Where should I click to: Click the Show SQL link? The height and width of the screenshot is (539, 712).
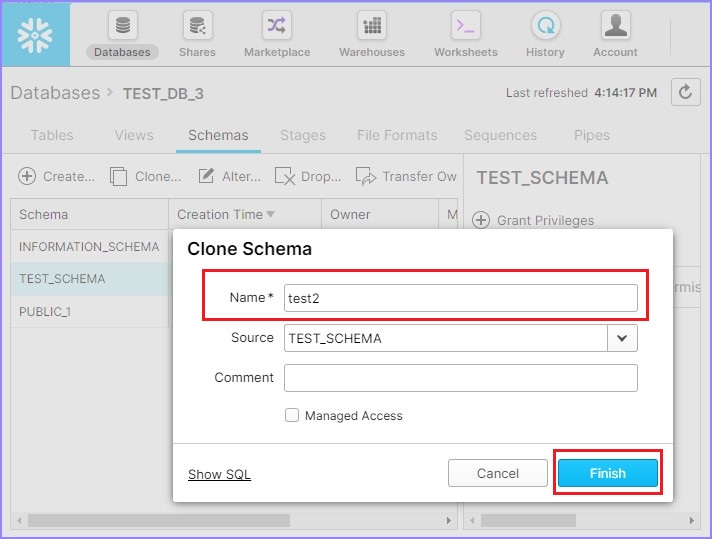tap(219, 474)
